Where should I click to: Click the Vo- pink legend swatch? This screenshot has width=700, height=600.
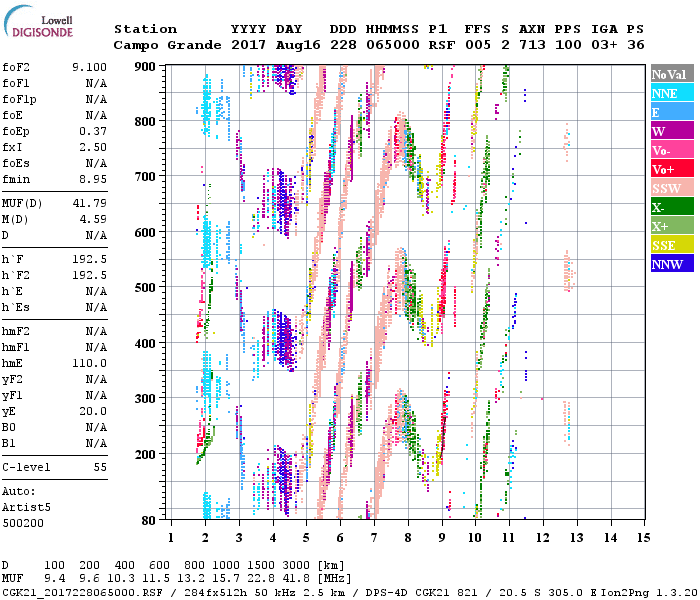pos(669,150)
